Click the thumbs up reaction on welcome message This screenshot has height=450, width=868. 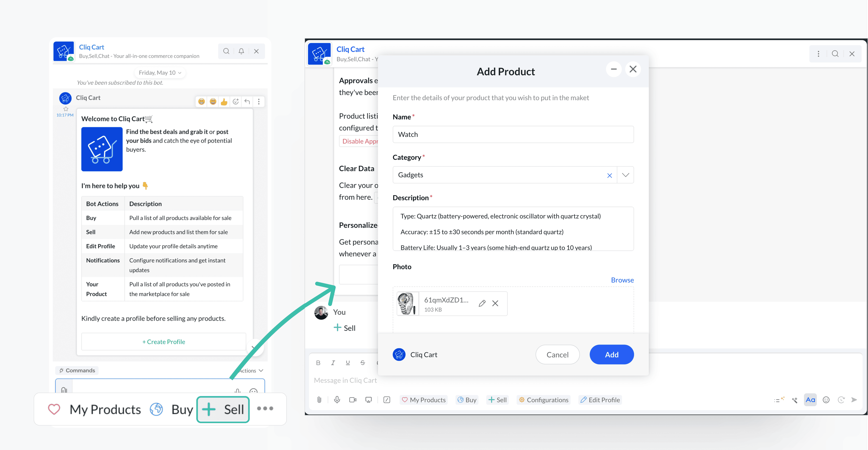(x=224, y=102)
